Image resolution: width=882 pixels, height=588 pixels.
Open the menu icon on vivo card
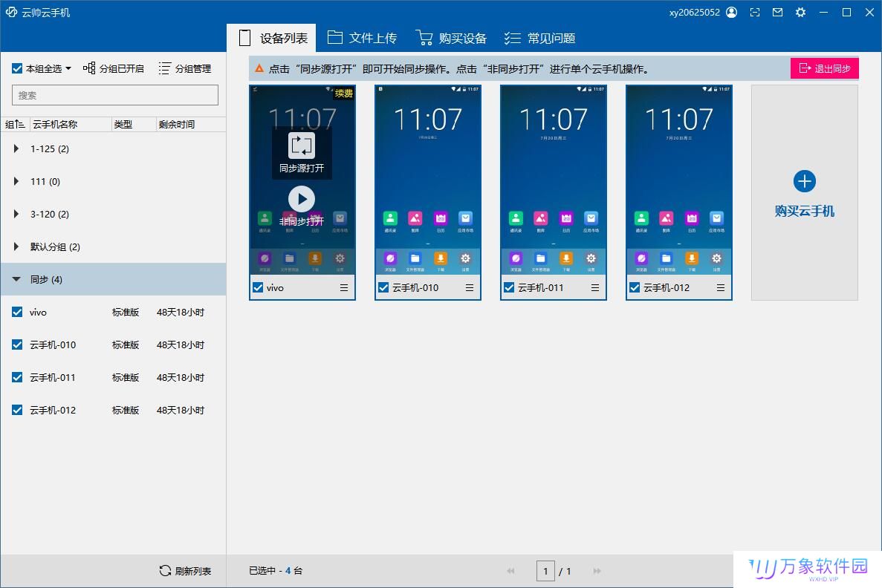344,288
